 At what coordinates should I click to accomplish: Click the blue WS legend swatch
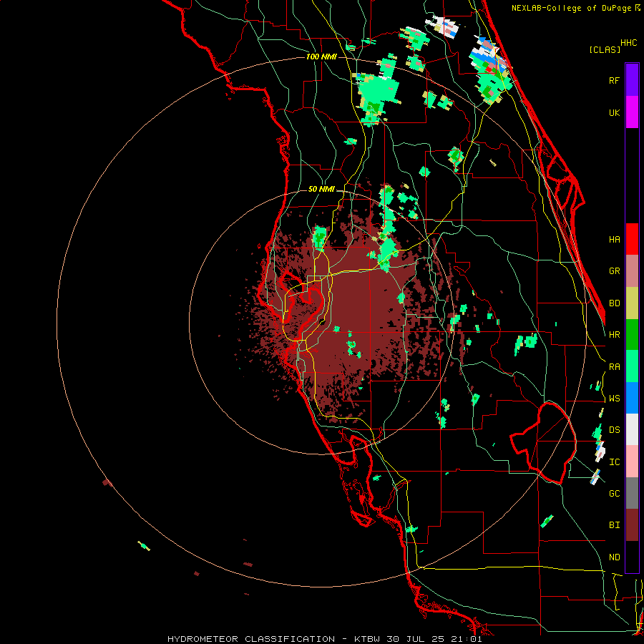pyautogui.click(x=632, y=398)
